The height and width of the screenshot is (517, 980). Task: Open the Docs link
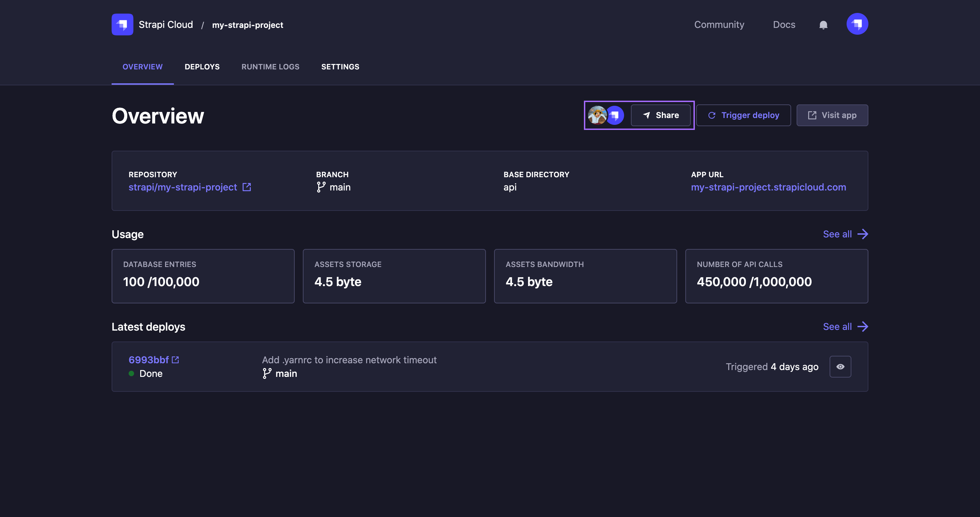coord(784,25)
